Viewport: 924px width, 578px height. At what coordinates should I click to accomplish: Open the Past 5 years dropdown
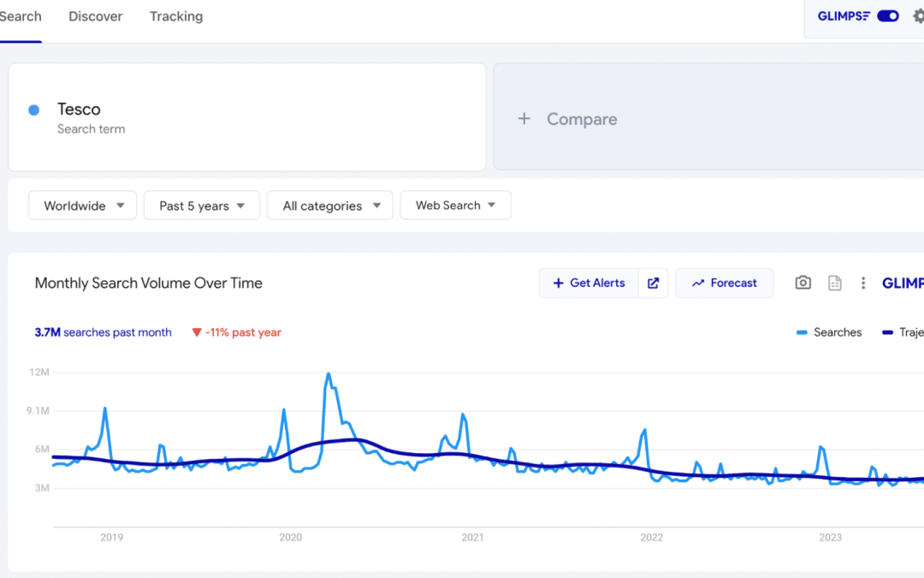coord(202,206)
